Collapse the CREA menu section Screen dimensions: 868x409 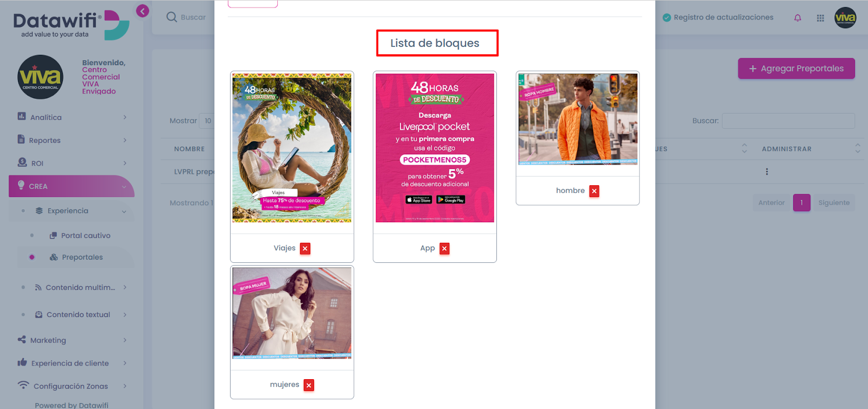[72, 186]
